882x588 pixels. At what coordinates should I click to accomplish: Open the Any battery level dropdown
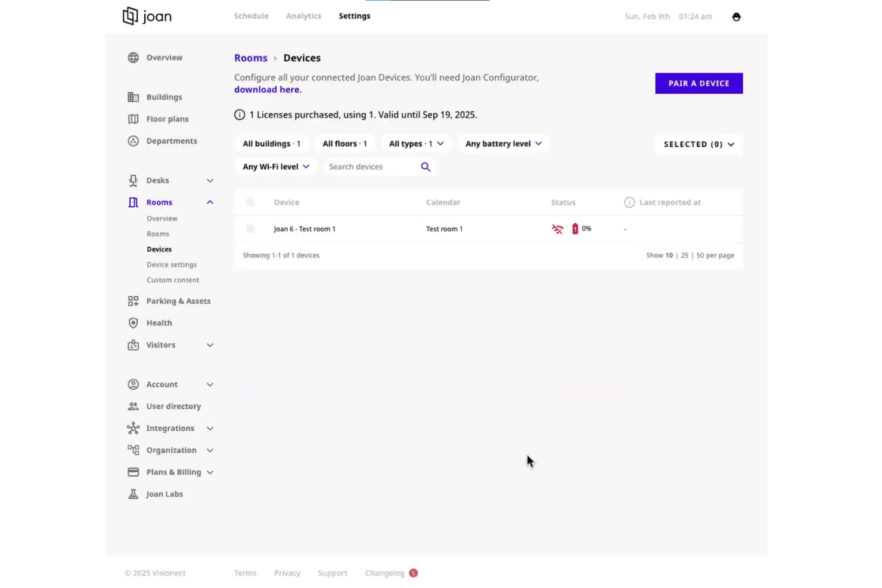[504, 144]
